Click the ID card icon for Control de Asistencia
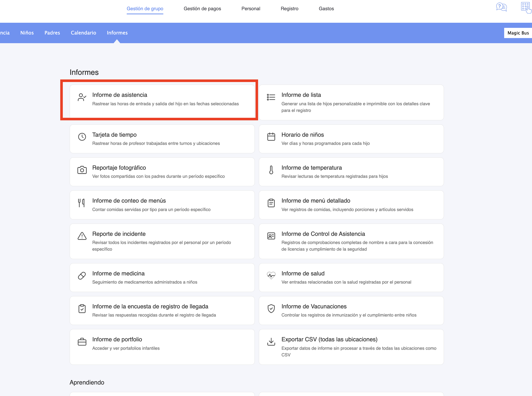The width and height of the screenshot is (532, 396). click(x=271, y=236)
